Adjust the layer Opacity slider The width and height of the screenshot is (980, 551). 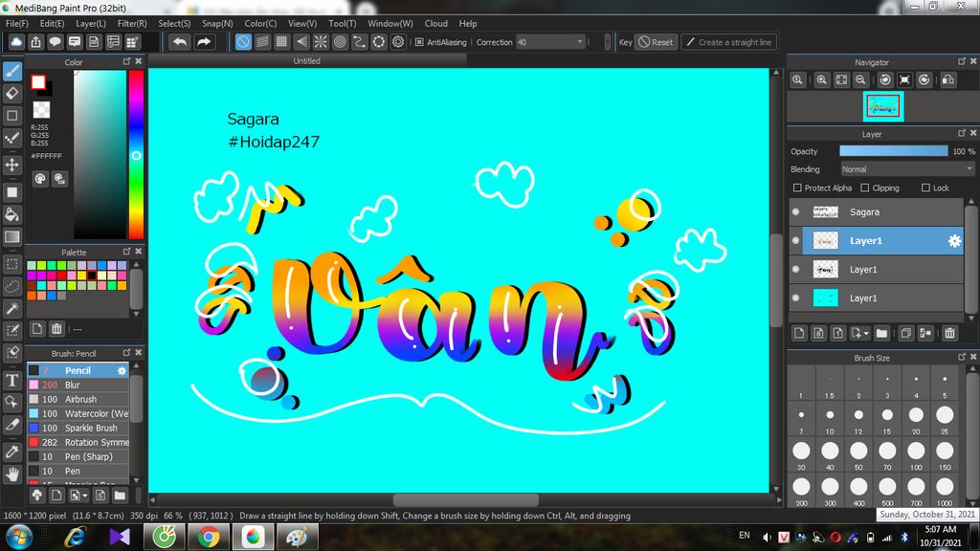pos(893,151)
